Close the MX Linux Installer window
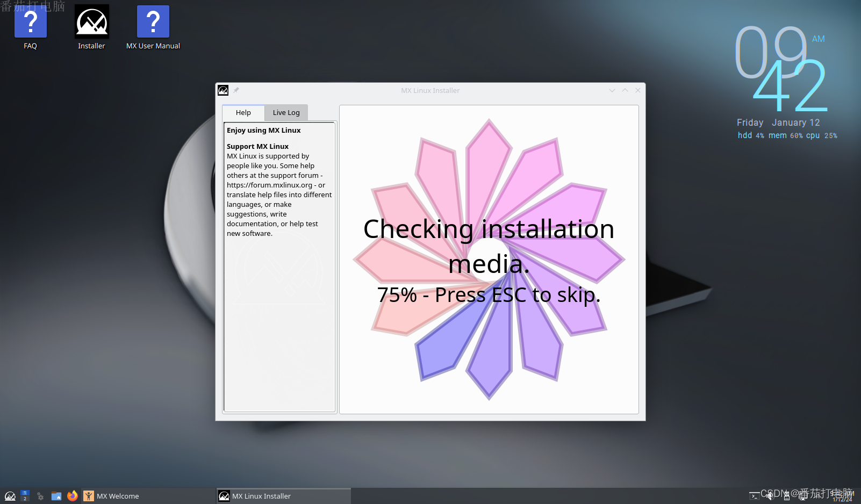The width and height of the screenshot is (861, 504). coord(638,90)
